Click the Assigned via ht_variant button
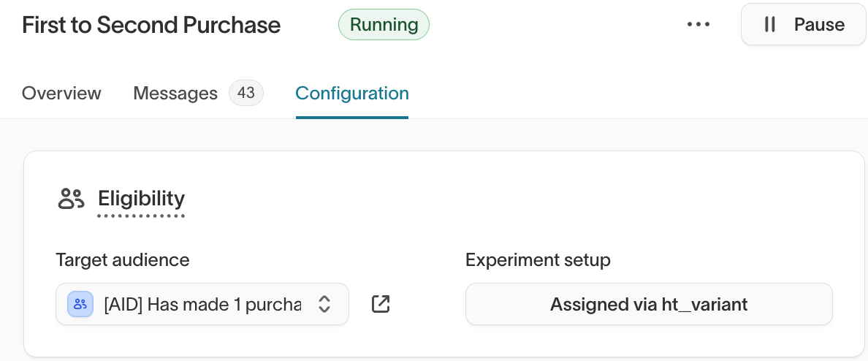This screenshot has height=361, width=868. pyautogui.click(x=649, y=304)
